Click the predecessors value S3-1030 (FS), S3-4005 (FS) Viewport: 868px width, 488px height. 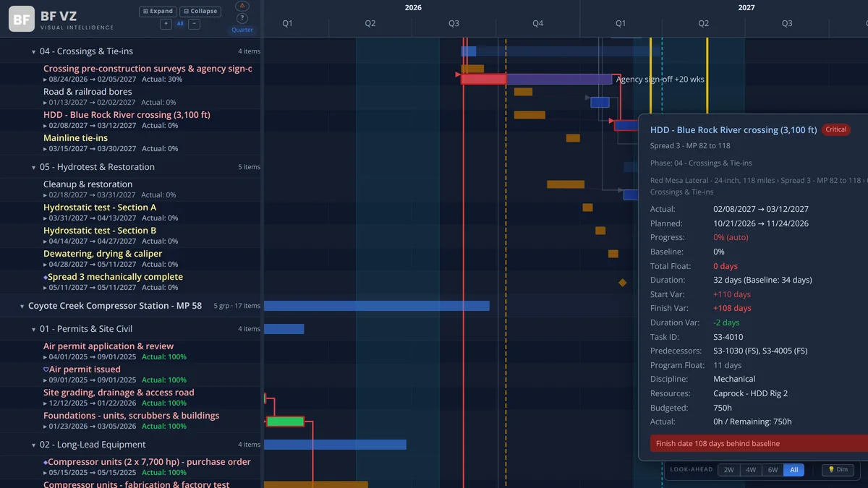760,351
